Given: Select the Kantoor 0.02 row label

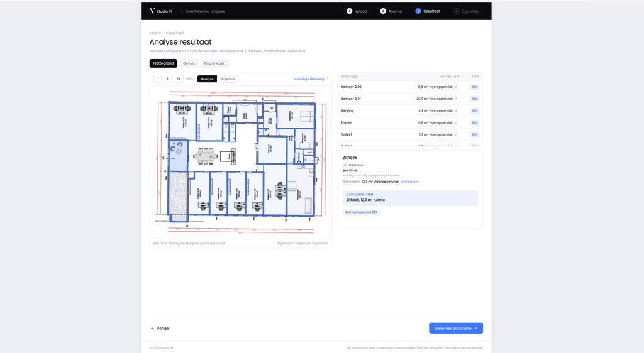Looking at the screenshot, I should click(x=351, y=87).
